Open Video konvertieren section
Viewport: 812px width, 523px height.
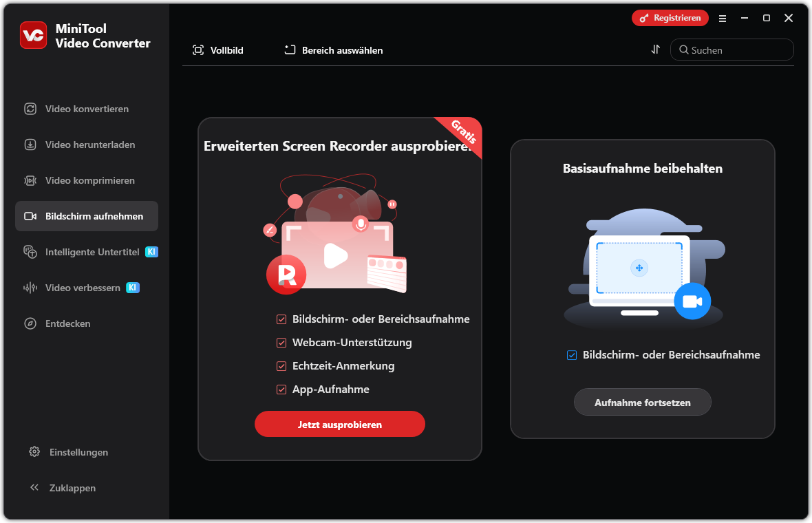pos(87,109)
